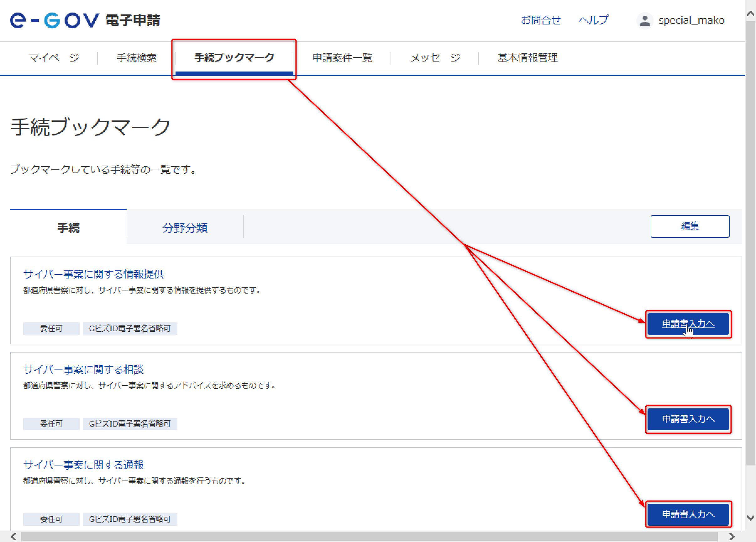Switch to the 分野分類 sub-tab
The image size is (756, 542).
coord(185,228)
